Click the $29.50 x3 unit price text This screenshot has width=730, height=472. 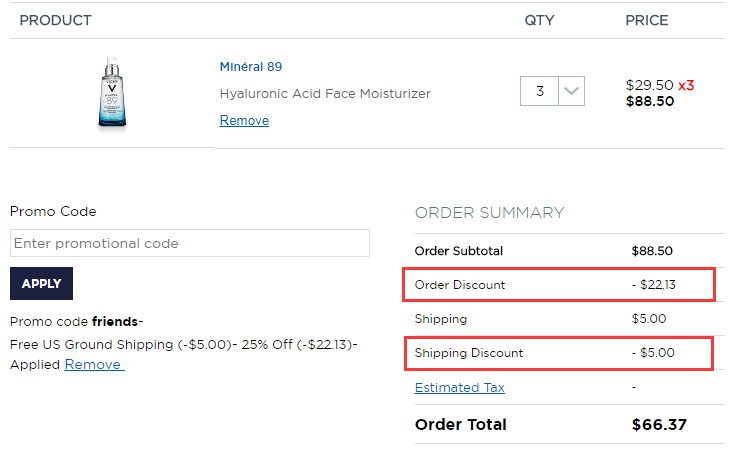pos(659,85)
